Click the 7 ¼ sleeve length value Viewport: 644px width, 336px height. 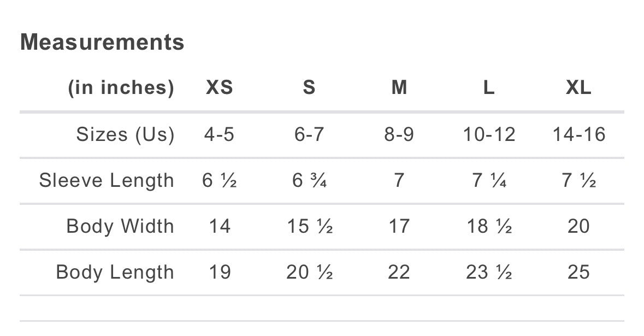coord(489,180)
